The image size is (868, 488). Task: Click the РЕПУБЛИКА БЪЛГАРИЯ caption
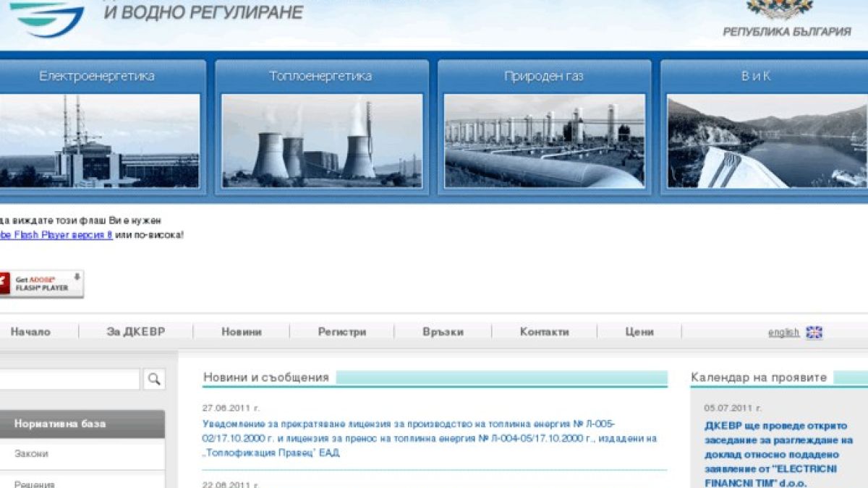(x=787, y=32)
